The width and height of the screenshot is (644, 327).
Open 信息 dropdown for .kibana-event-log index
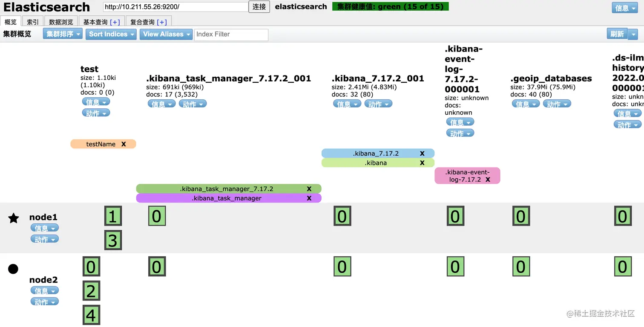(460, 122)
